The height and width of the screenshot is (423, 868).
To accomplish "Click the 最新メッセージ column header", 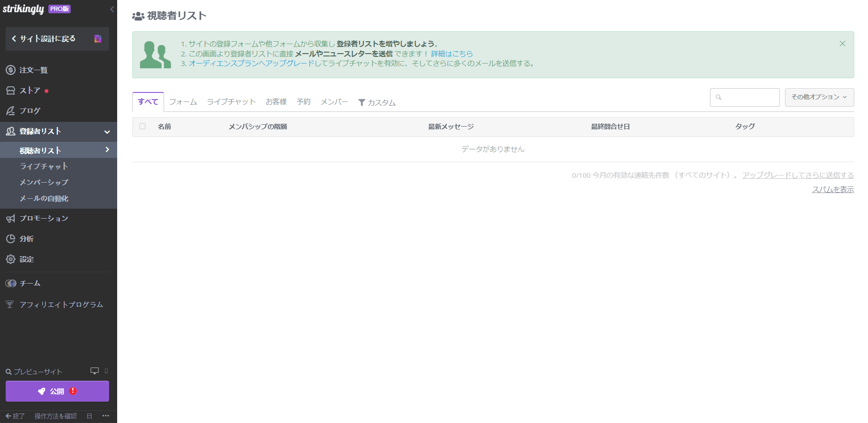I will pyautogui.click(x=451, y=127).
